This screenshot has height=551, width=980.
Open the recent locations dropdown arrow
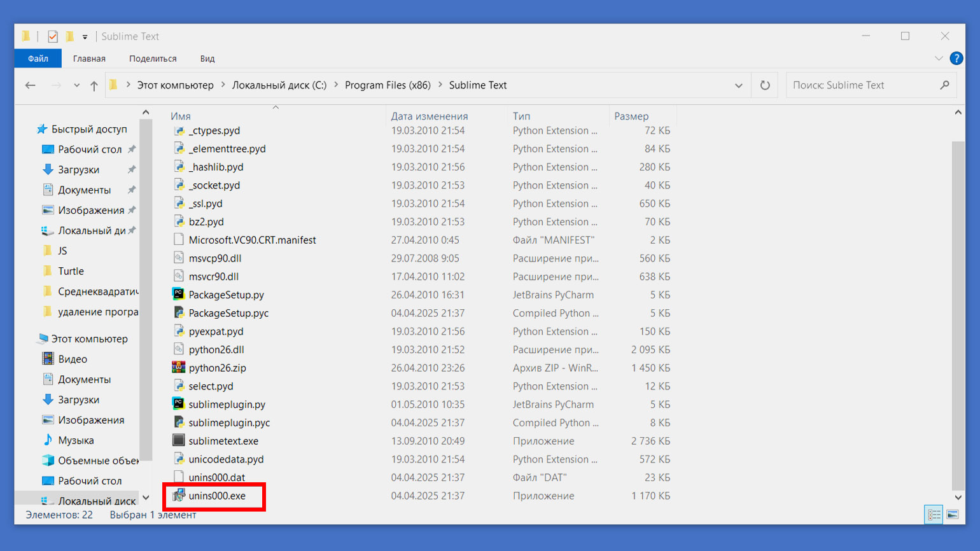coord(76,85)
